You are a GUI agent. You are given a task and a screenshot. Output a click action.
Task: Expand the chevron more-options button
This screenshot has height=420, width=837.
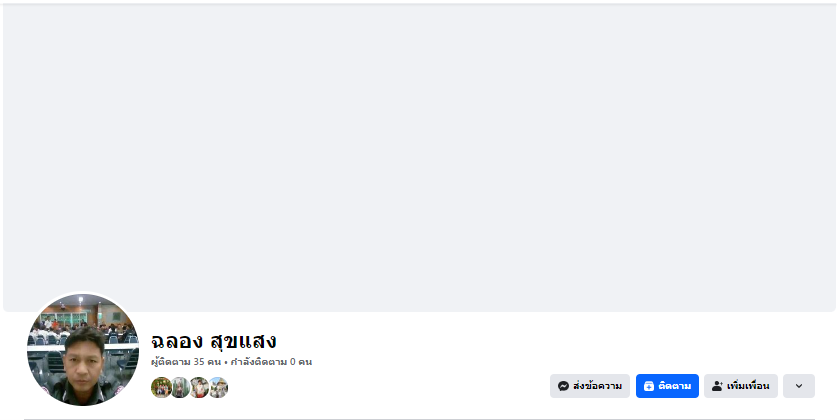click(x=799, y=386)
